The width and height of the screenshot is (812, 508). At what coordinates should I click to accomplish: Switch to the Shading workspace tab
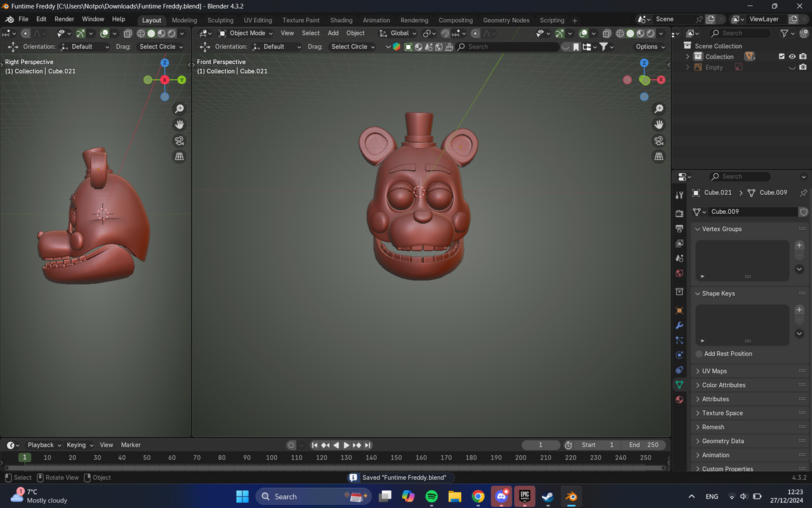click(x=341, y=20)
